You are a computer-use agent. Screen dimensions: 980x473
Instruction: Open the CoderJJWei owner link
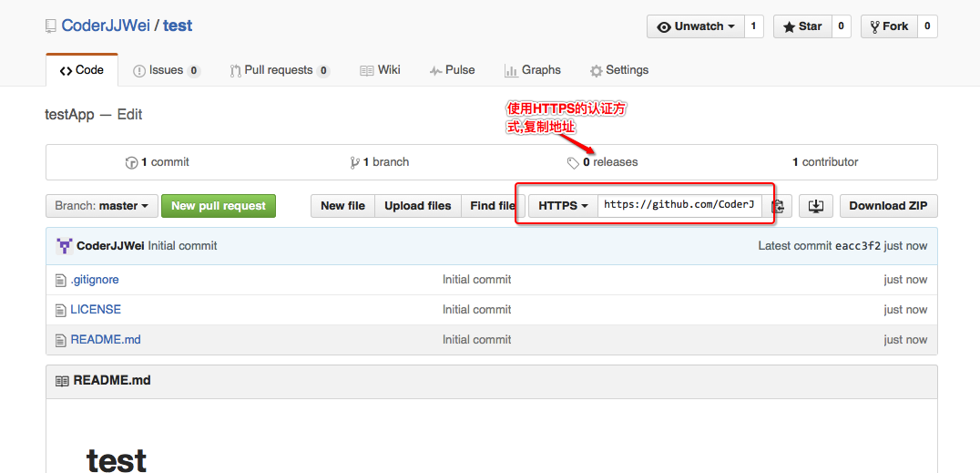click(106, 26)
